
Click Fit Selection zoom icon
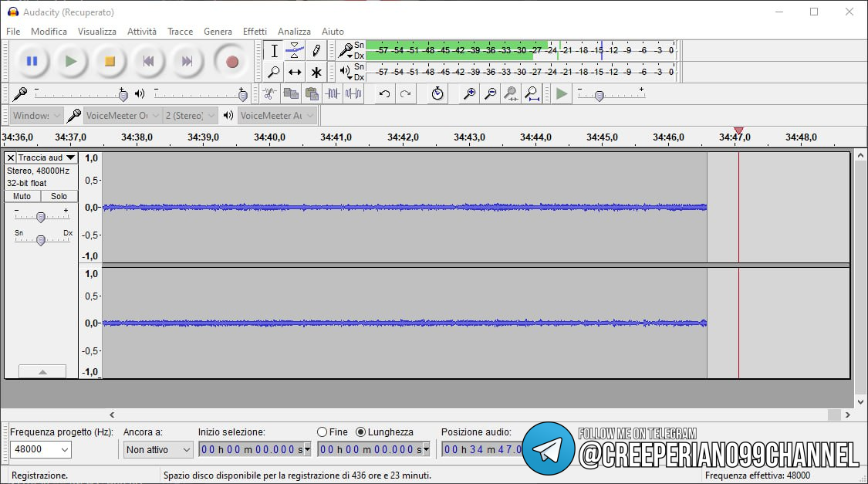(x=512, y=94)
